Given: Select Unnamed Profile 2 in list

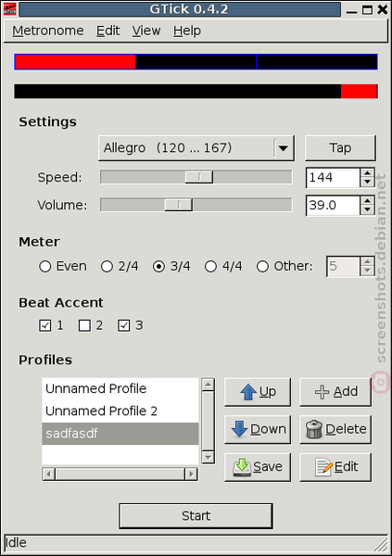Looking at the screenshot, I should (120, 411).
